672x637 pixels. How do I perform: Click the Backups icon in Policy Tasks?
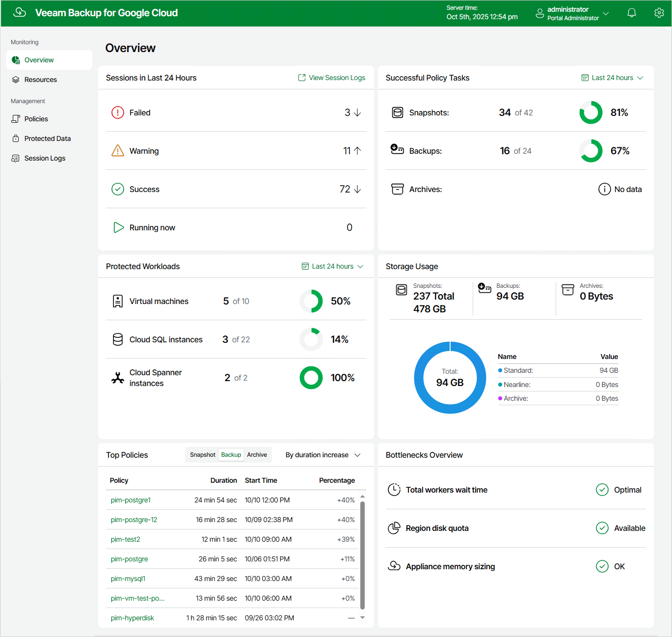coord(397,149)
